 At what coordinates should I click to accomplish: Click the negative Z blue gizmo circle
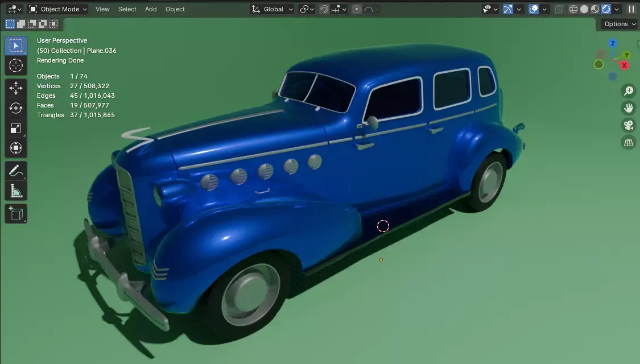pos(612,76)
